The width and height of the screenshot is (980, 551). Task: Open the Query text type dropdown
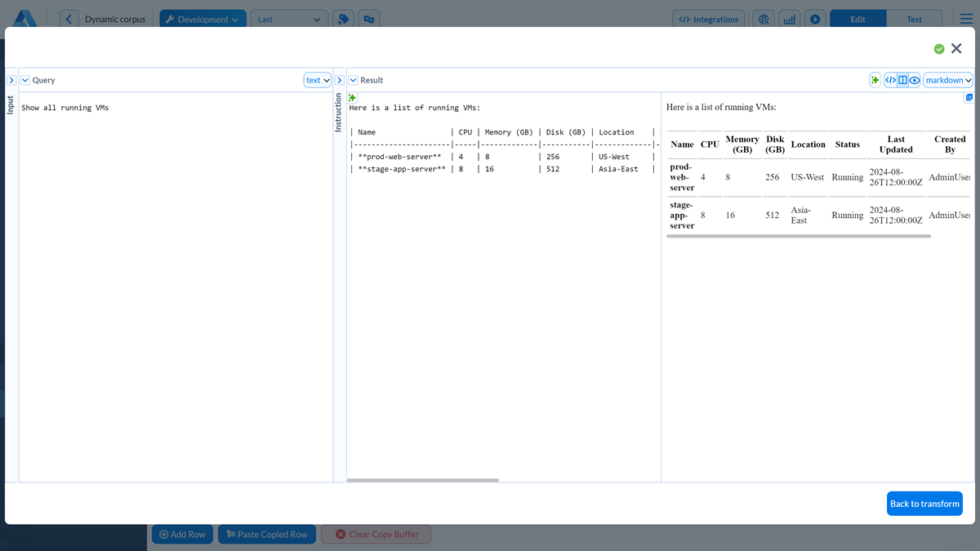(x=318, y=80)
